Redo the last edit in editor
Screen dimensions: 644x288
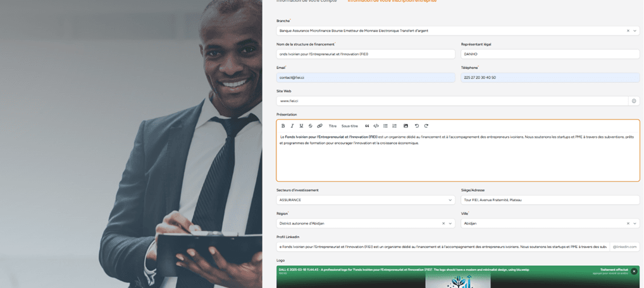pyautogui.click(x=426, y=126)
